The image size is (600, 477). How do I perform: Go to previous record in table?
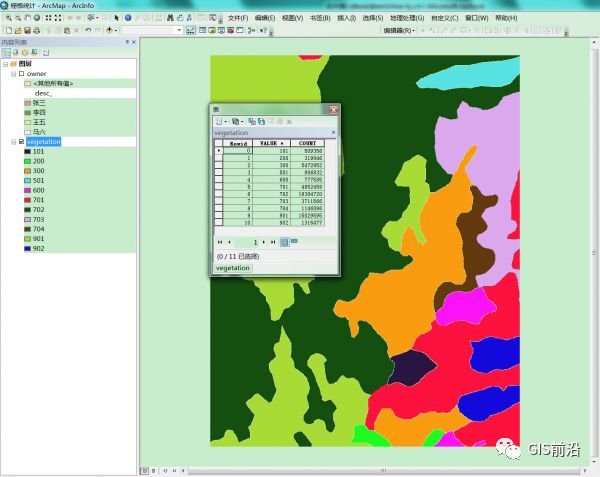click(x=229, y=242)
